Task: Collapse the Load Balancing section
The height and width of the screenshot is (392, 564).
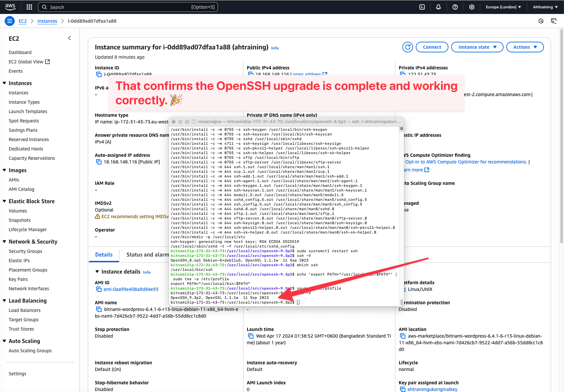Action: pyautogui.click(x=4, y=301)
